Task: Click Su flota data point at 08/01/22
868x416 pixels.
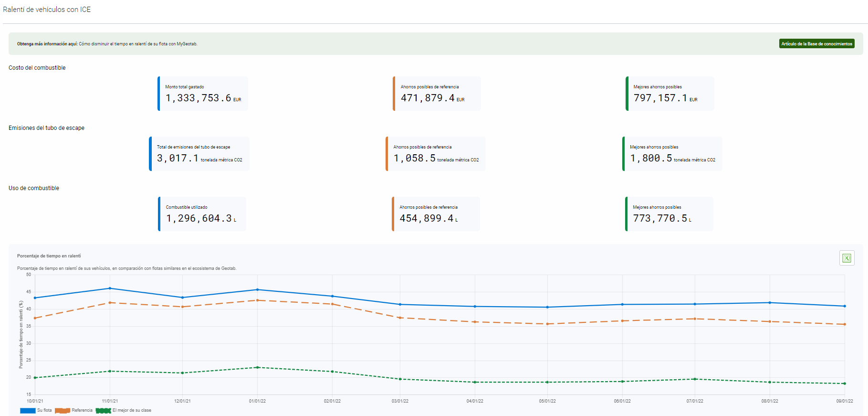Action: [x=770, y=302]
